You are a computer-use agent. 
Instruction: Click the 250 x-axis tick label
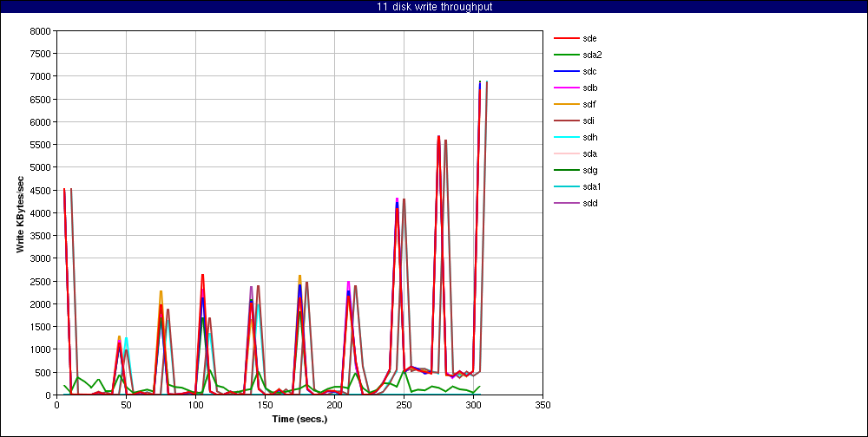pyautogui.click(x=404, y=405)
